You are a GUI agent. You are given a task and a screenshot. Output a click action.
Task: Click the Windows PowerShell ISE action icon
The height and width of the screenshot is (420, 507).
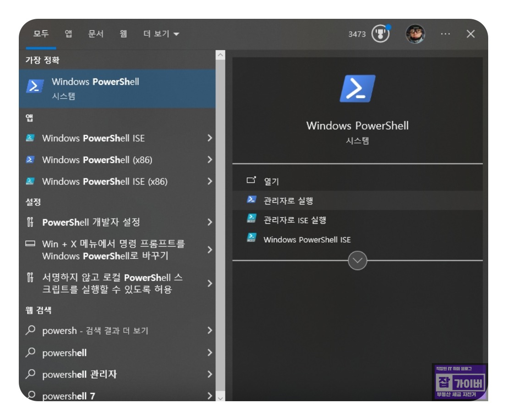tap(252, 238)
